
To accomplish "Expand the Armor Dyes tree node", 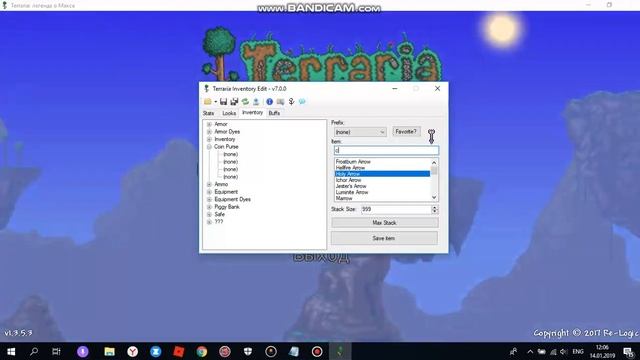I will (209, 131).
